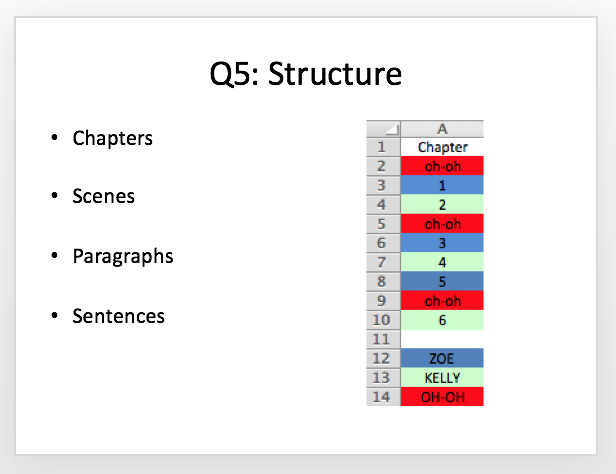Click the blue ZOE legend cell
The image size is (616, 474).
coord(442,358)
